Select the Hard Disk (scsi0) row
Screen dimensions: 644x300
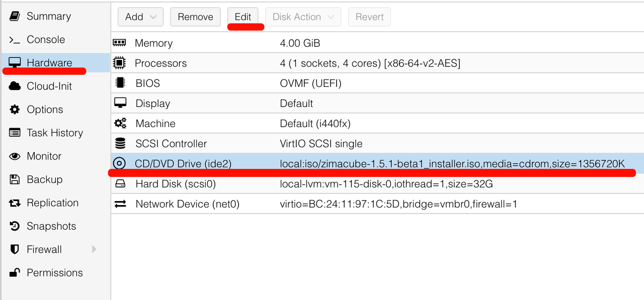pyautogui.click(x=176, y=184)
